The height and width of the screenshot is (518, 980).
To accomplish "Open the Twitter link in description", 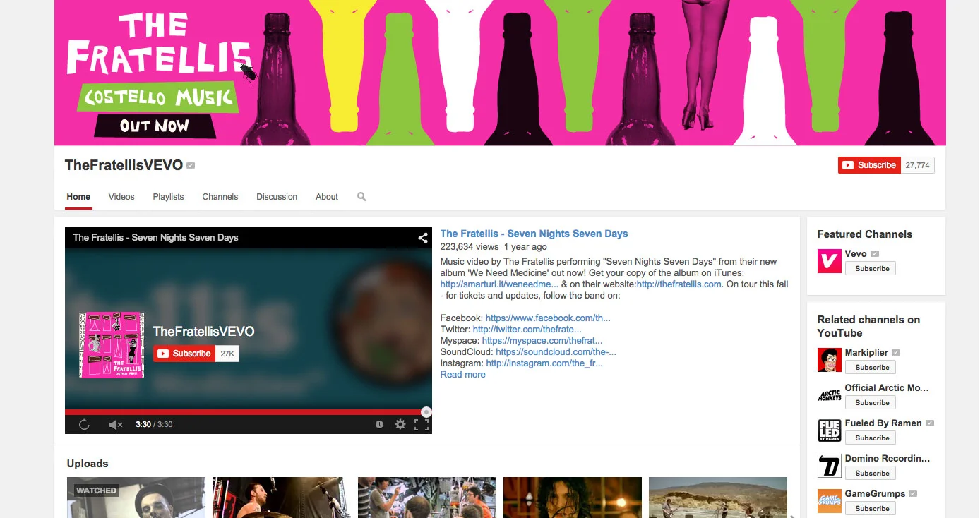I will click(x=527, y=330).
